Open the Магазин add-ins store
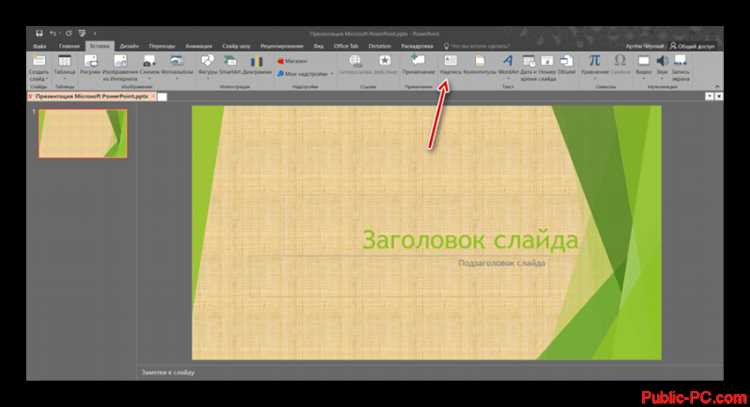The width and height of the screenshot is (750, 407). point(292,61)
